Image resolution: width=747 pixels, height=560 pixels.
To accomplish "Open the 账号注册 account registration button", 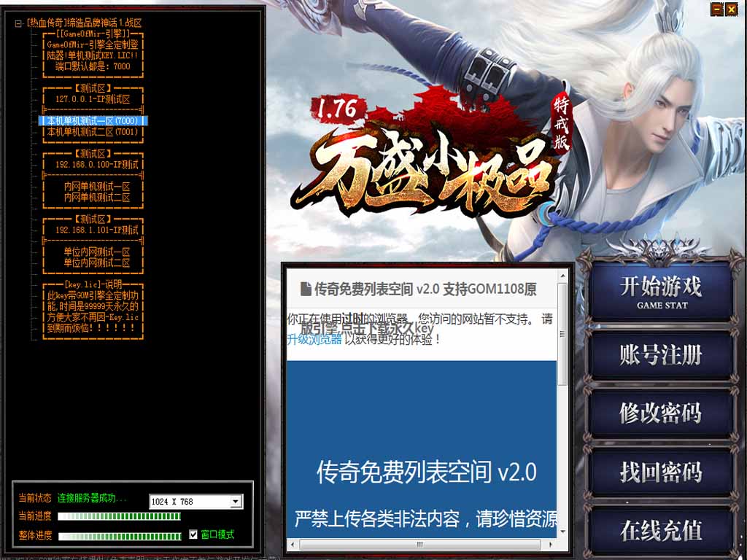I will click(x=661, y=355).
